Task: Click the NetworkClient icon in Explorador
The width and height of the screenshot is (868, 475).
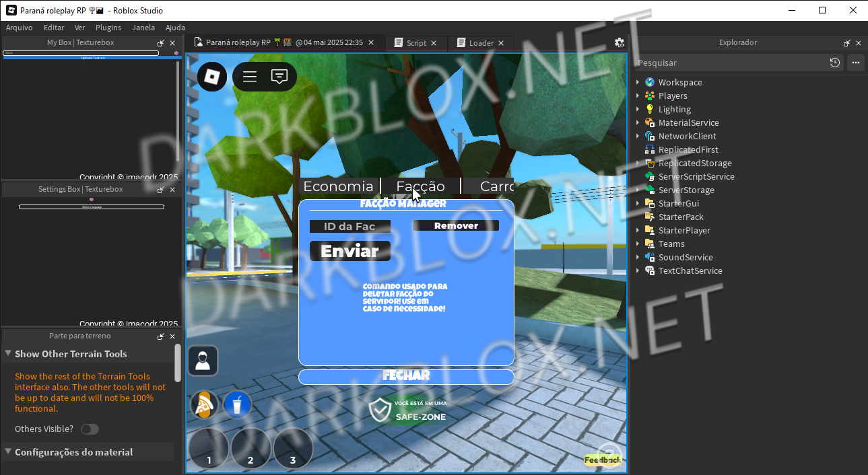Action: 650,136
